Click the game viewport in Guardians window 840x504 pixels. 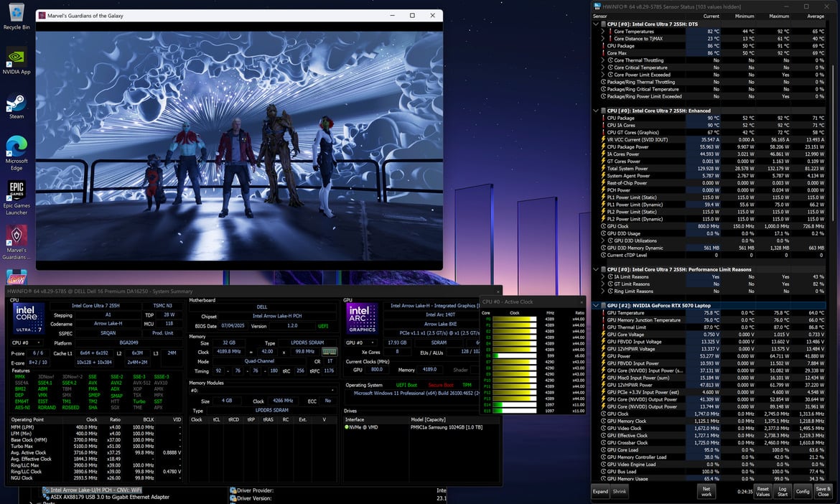coord(240,146)
